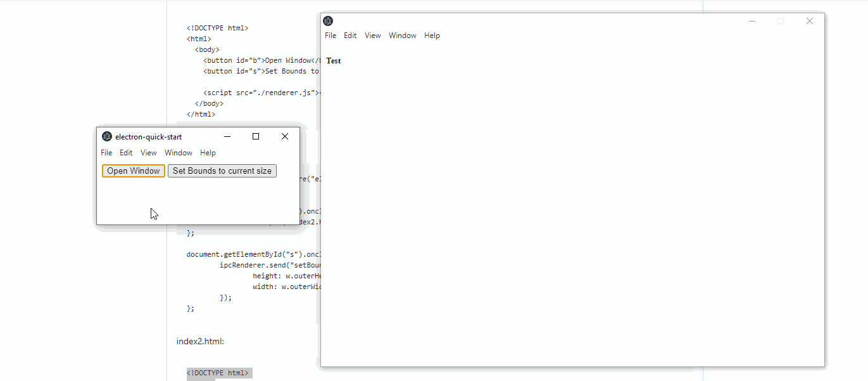Open the Help menu in the electron-quick-start window

208,152
